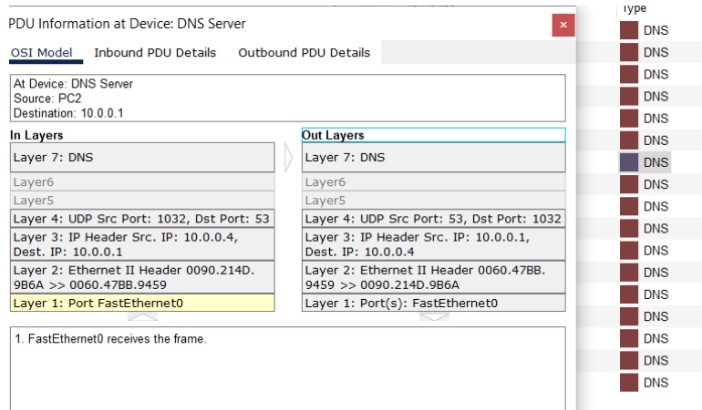Click the first DNS event color swatch

(629, 31)
